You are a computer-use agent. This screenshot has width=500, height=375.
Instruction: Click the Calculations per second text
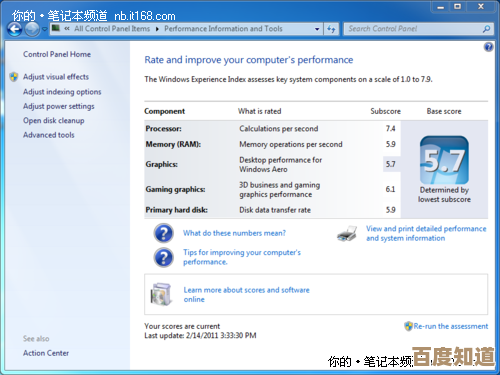(x=279, y=129)
